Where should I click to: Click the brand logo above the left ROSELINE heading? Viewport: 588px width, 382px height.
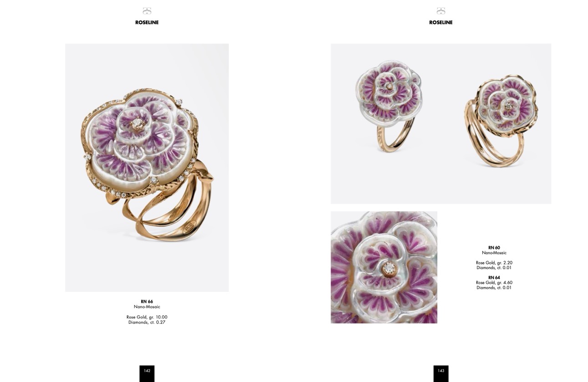click(147, 11)
